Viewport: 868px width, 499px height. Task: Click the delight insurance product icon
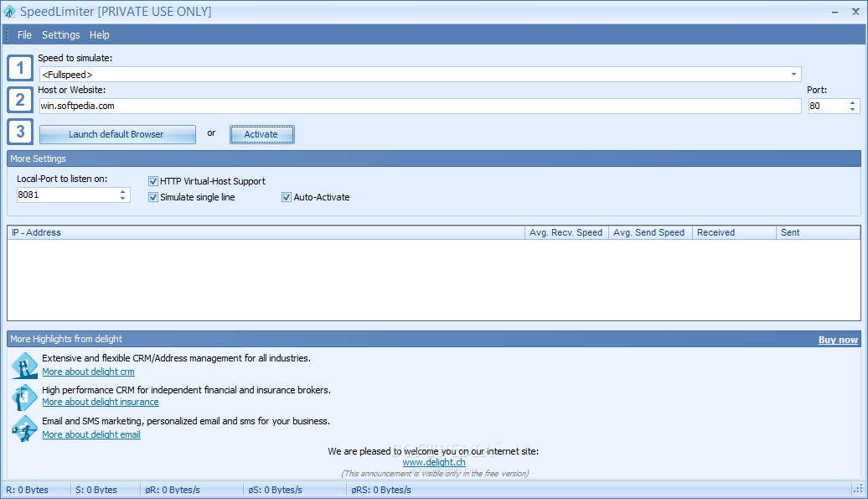click(x=24, y=397)
